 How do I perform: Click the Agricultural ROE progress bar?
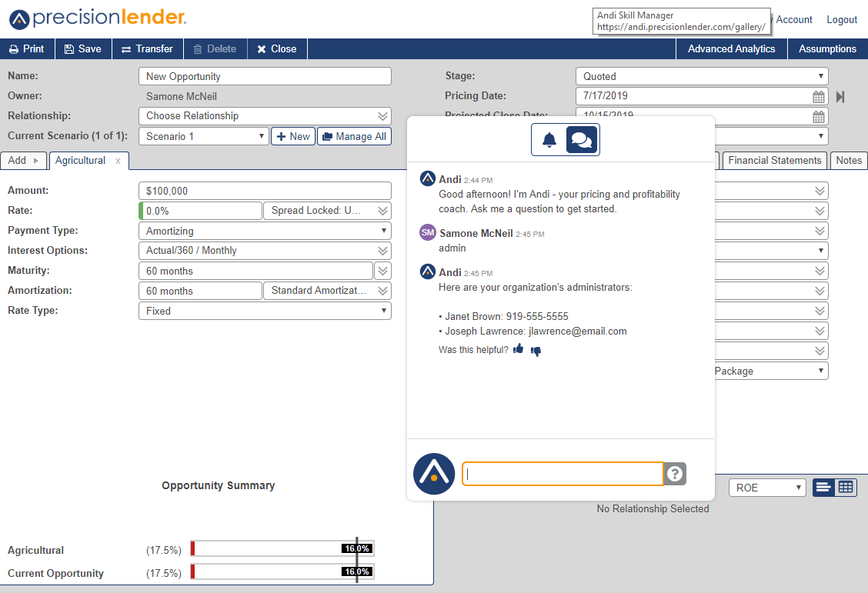pos(282,548)
